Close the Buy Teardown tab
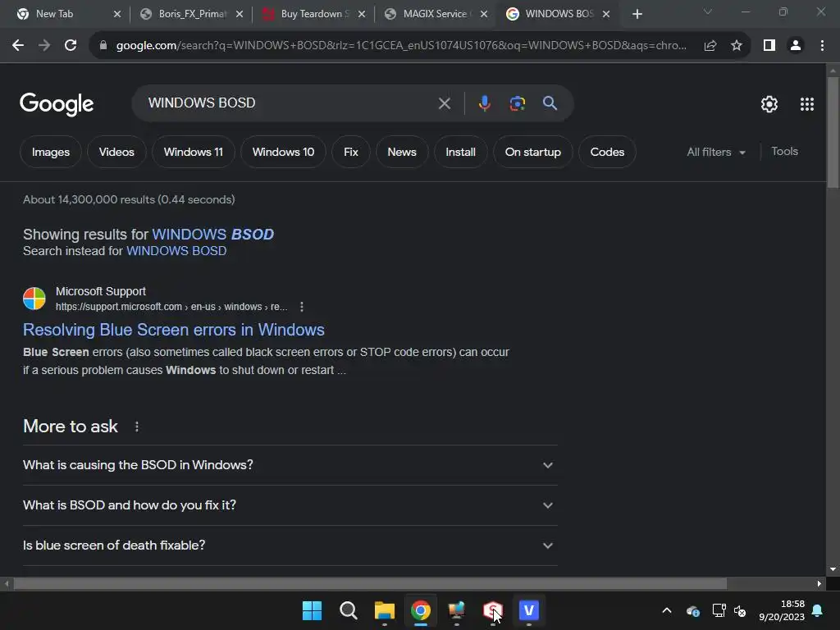This screenshot has height=630, width=840. coord(362,14)
